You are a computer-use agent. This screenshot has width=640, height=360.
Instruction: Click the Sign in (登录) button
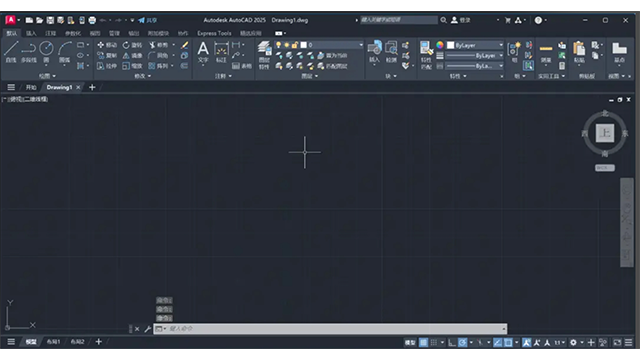click(461, 20)
